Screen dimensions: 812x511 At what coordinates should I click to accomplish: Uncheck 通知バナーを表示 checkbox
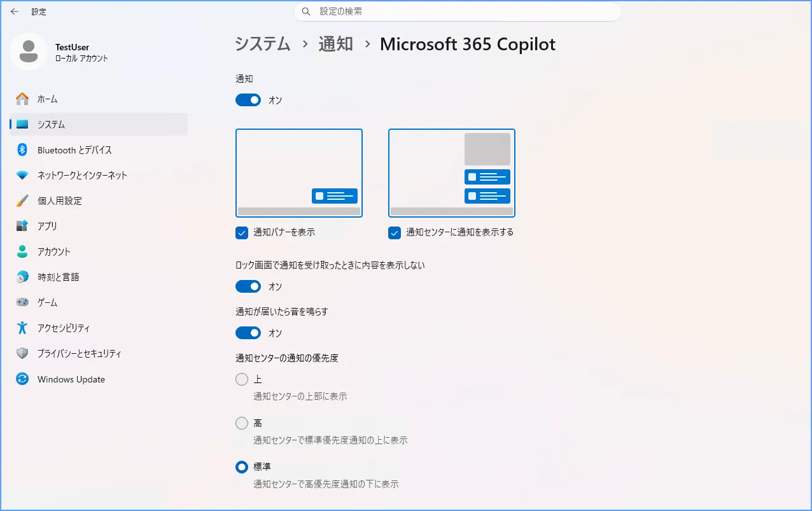242,232
